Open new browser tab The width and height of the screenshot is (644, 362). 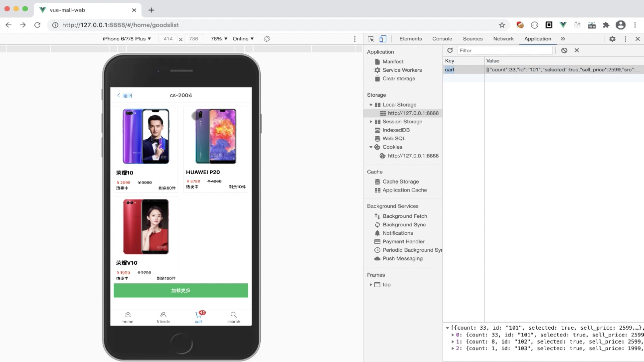pos(151,10)
